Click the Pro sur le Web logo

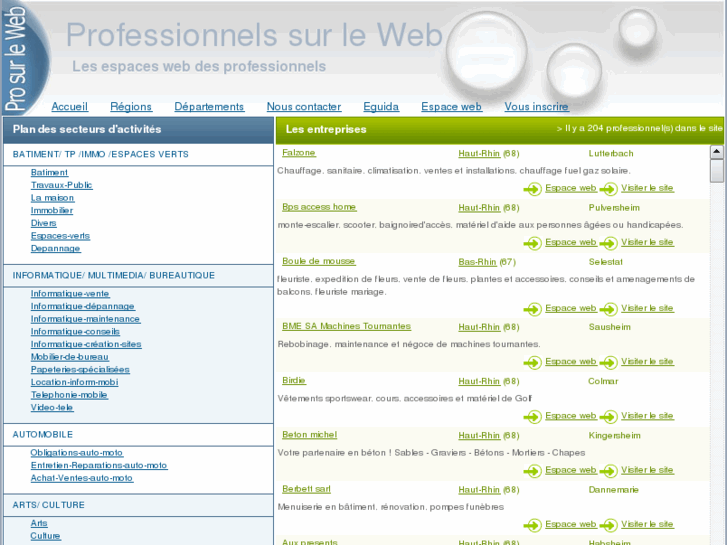coord(24,58)
